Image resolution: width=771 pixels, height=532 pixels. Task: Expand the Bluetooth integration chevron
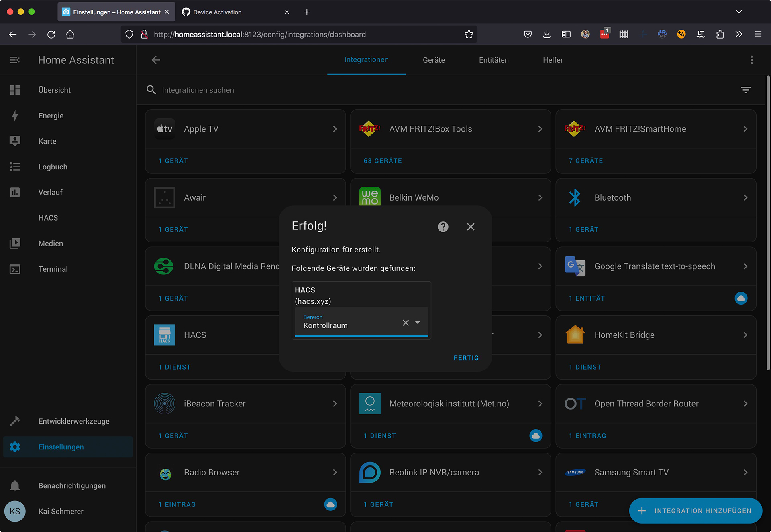(x=745, y=198)
